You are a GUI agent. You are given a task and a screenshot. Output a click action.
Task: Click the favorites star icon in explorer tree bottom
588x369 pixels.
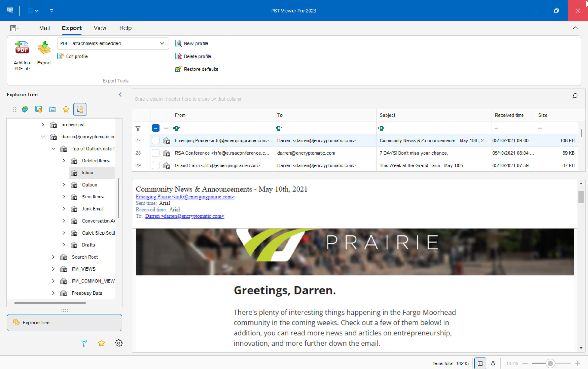[x=101, y=343]
